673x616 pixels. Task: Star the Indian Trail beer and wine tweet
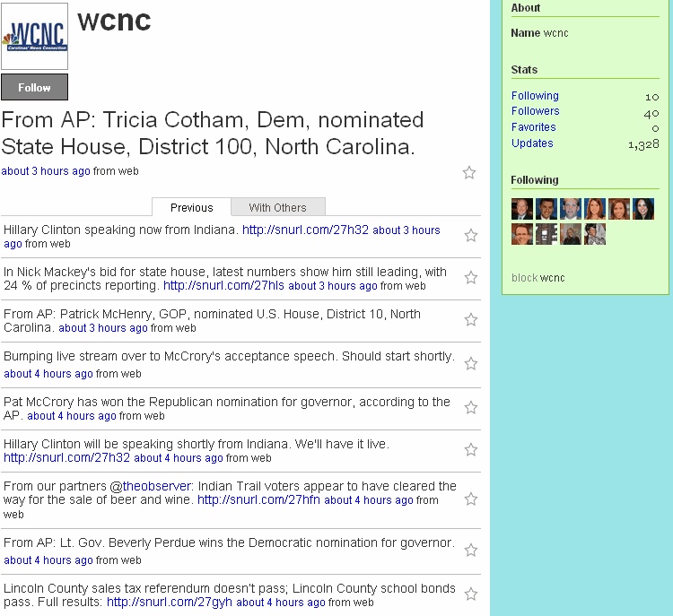point(471,499)
